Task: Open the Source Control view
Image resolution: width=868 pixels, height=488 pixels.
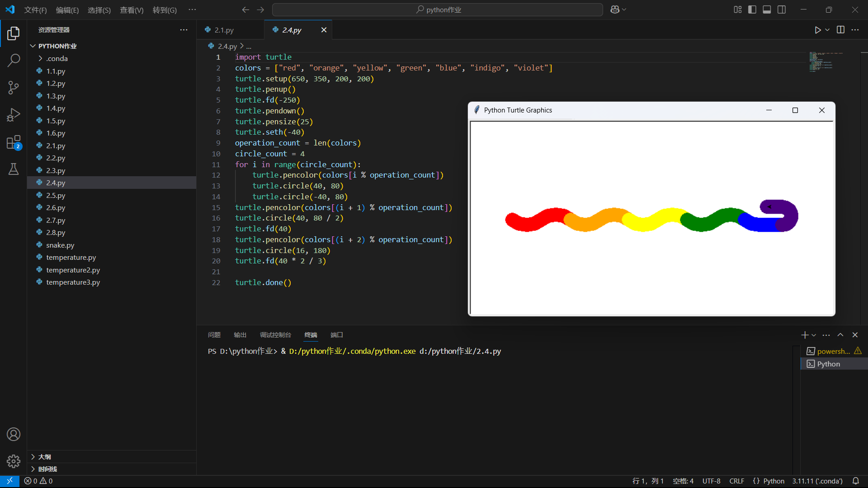Action: pos(14,88)
